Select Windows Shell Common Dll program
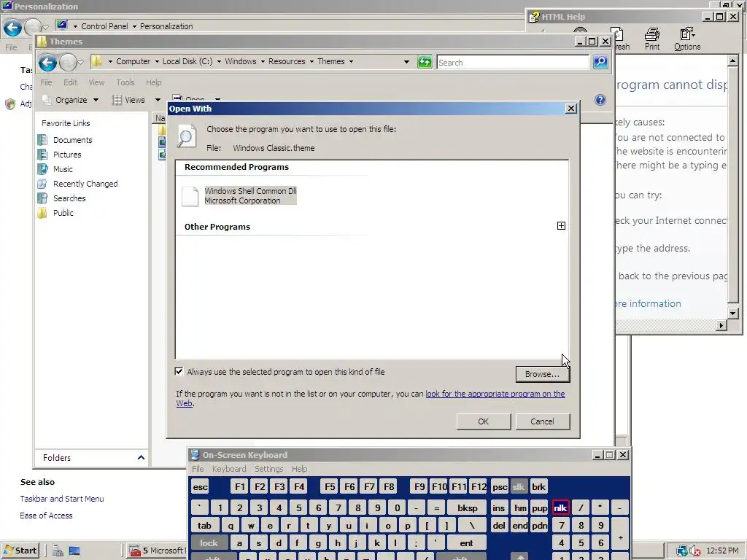This screenshot has width=747, height=560. pyautogui.click(x=251, y=195)
